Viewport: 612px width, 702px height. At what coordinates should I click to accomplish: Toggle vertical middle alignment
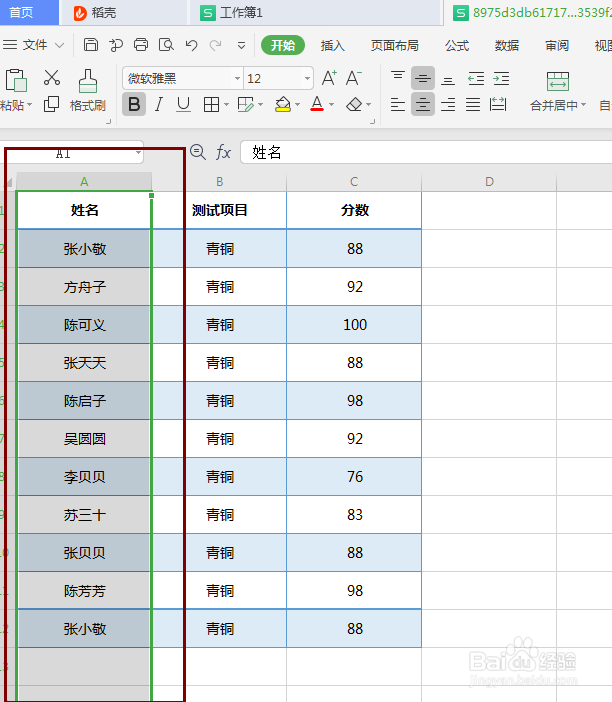click(x=423, y=78)
